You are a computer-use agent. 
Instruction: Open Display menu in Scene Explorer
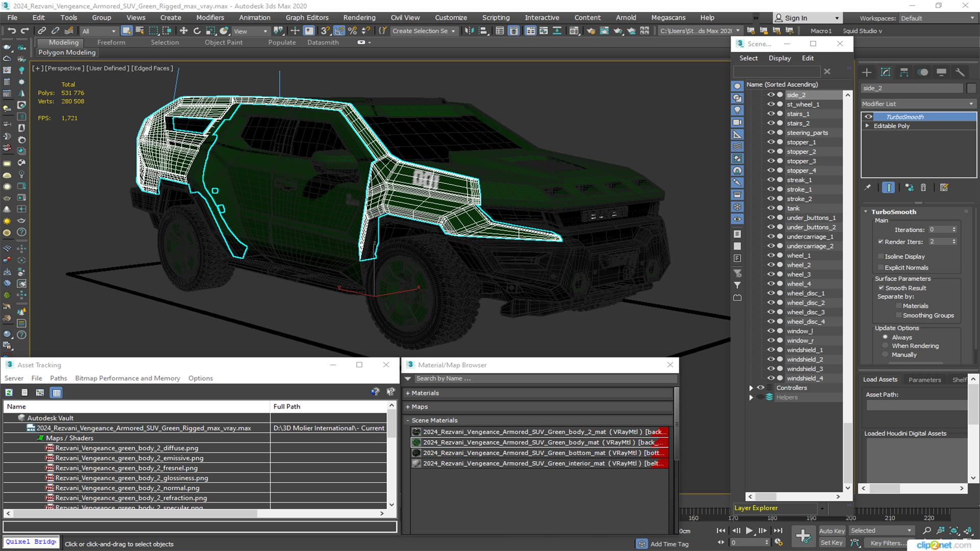[x=779, y=58]
